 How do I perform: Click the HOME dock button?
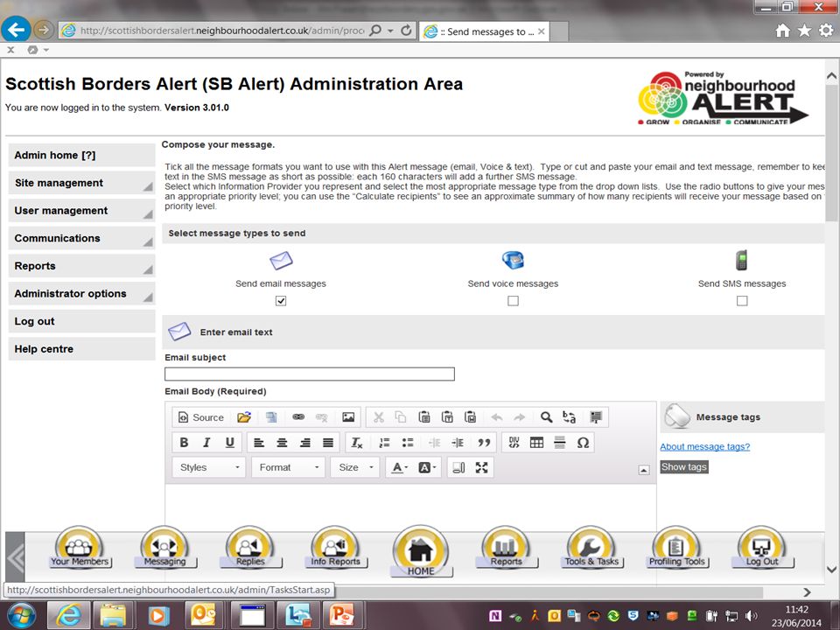421,551
